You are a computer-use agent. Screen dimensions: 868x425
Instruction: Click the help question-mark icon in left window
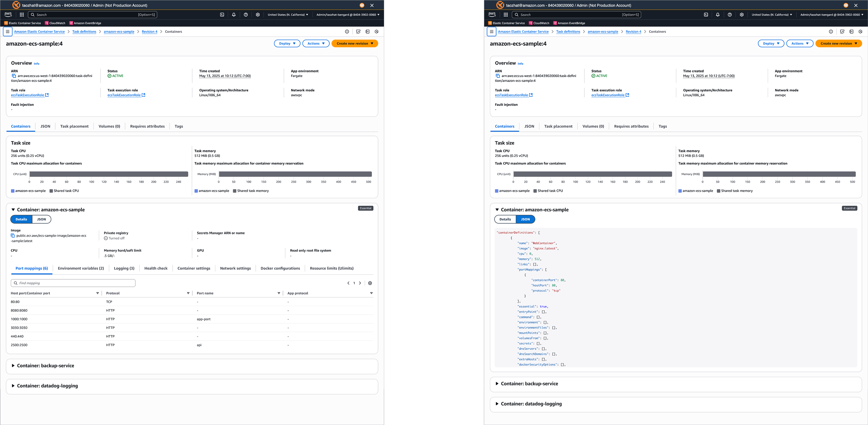pyautogui.click(x=246, y=15)
